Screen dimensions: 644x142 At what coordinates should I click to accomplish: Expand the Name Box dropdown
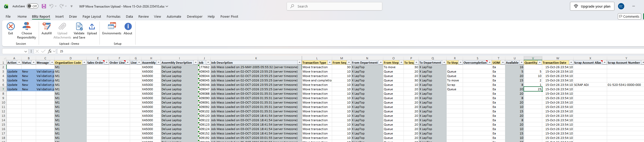(25, 51)
